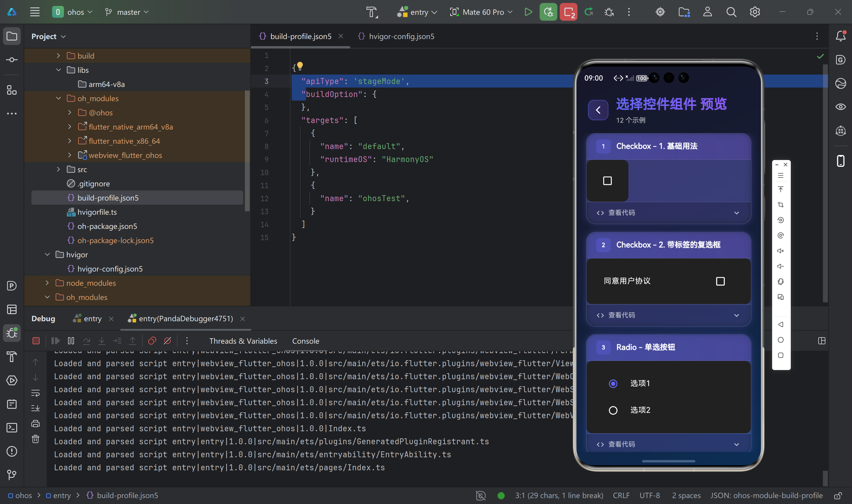The width and height of the screenshot is (852, 504).
Task: Click the emulator volume up icon
Action: pos(780,251)
